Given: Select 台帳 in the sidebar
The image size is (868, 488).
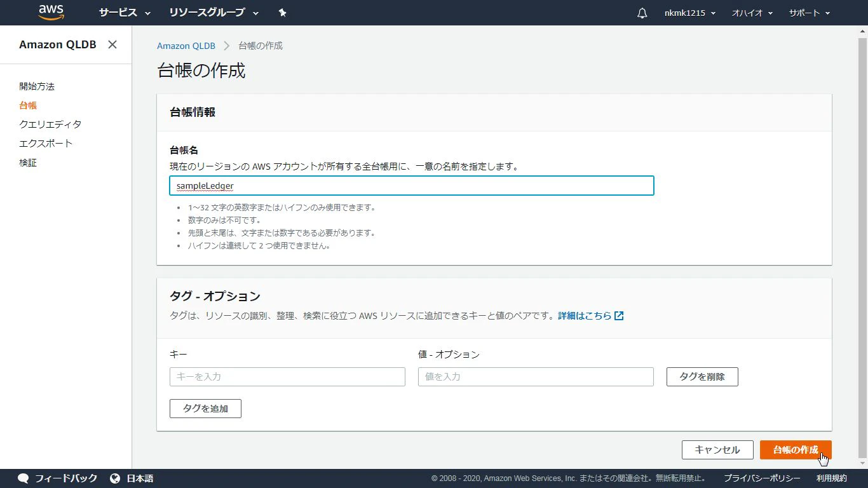Looking at the screenshot, I should [28, 105].
